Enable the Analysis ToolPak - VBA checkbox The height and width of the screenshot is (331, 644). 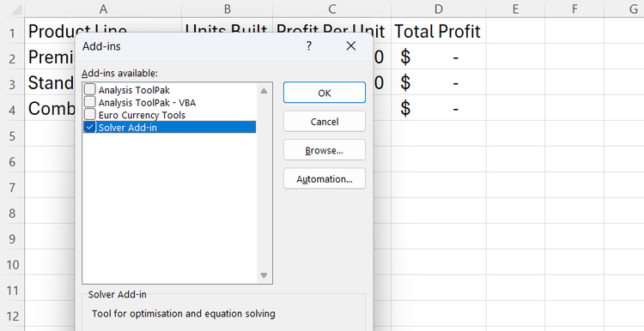(89, 102)
